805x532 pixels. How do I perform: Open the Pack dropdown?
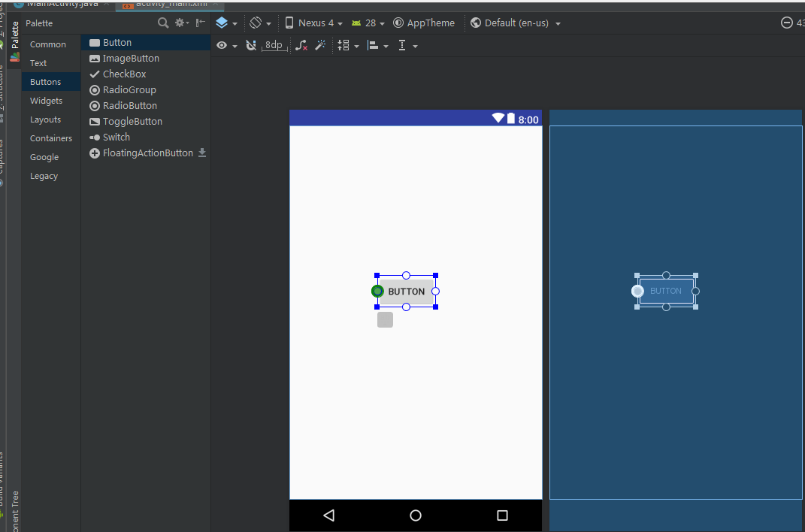[x=348, y=46]
